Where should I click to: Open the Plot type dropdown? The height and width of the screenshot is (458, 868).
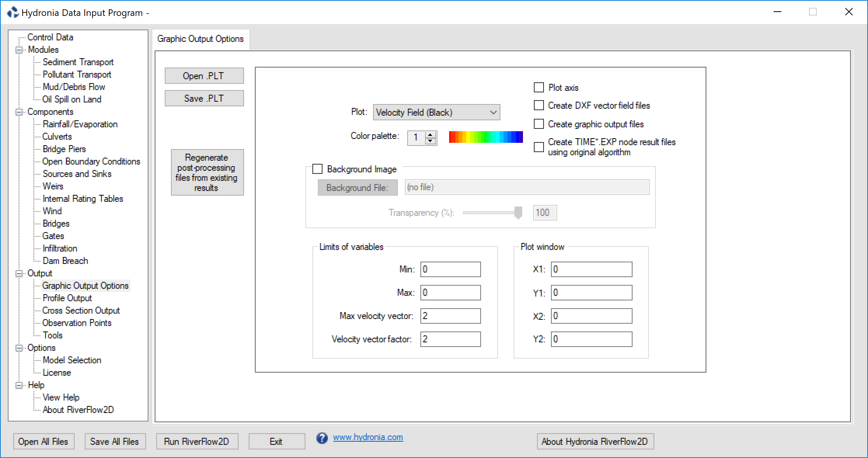[x=436, y=112]
